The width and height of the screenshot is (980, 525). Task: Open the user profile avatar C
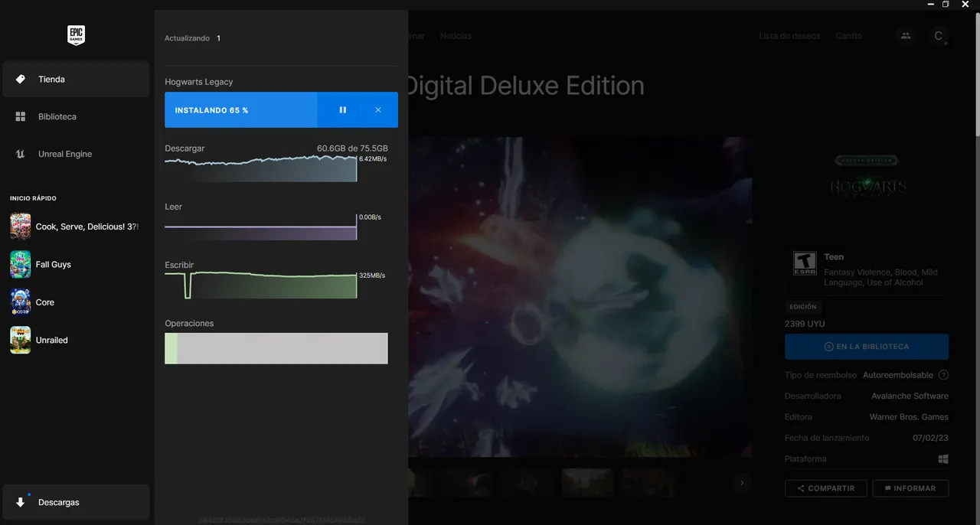pyautogui.click(x=939, y=36)
